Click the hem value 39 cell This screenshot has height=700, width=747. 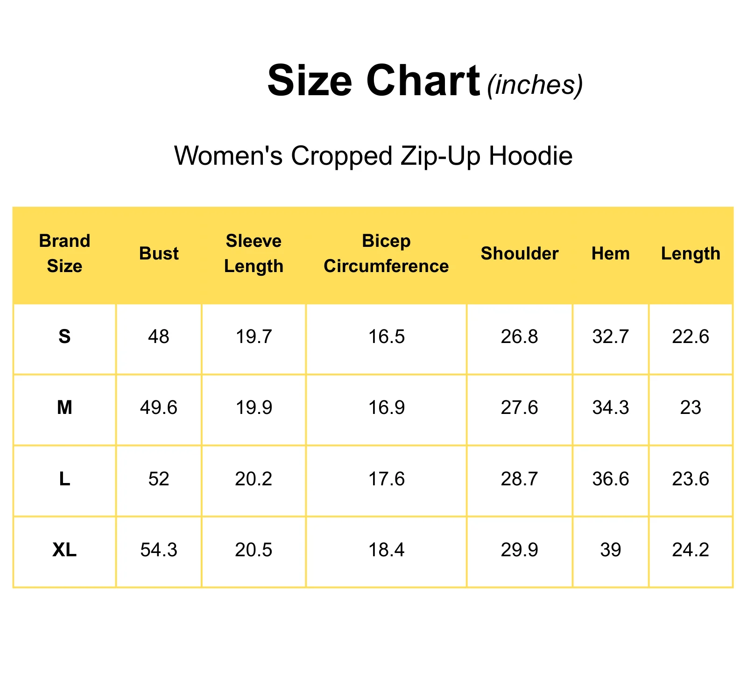pyautogui.click(x=611, y=550)
